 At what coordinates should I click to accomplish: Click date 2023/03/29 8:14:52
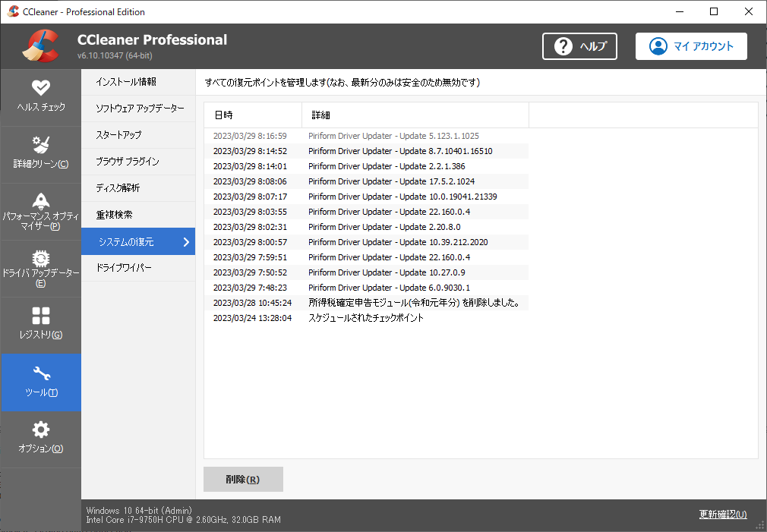[x=250, y=151]
